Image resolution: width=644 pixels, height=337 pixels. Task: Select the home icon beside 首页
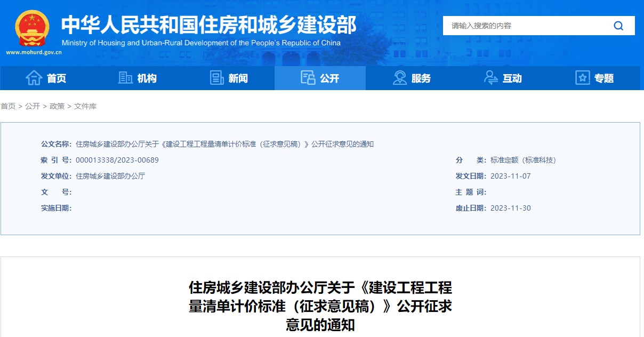[33, 78]
